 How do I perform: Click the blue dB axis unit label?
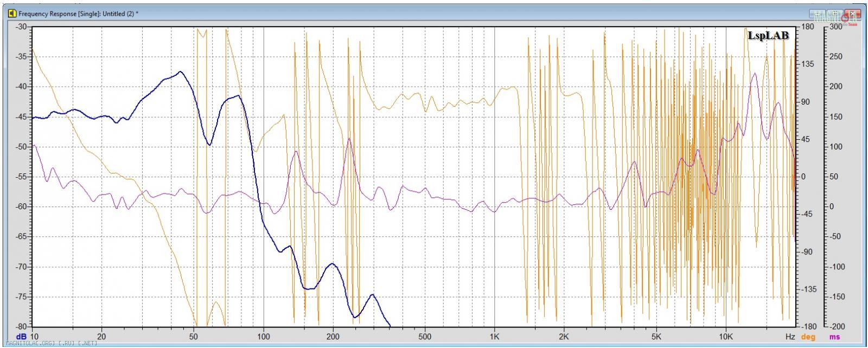pos(21,337)
